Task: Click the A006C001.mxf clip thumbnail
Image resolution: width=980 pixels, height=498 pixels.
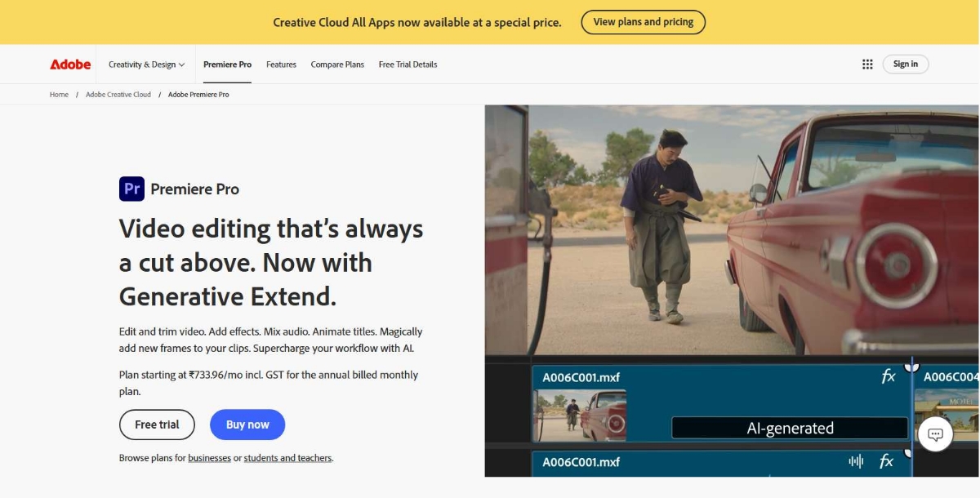Action: coord(580,414)
